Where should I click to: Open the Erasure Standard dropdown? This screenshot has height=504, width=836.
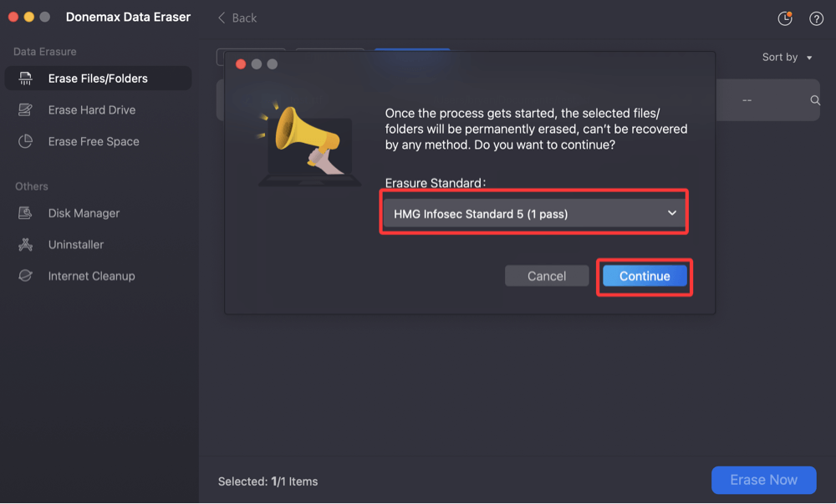533,212
